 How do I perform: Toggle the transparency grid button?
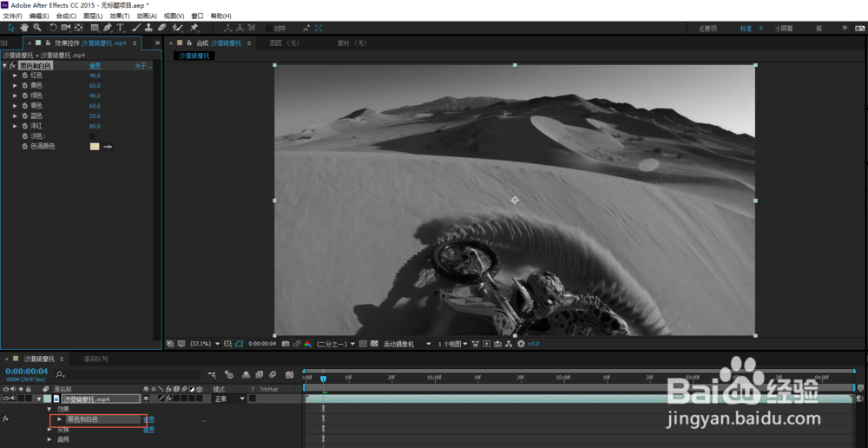click(x=374, y=344)
